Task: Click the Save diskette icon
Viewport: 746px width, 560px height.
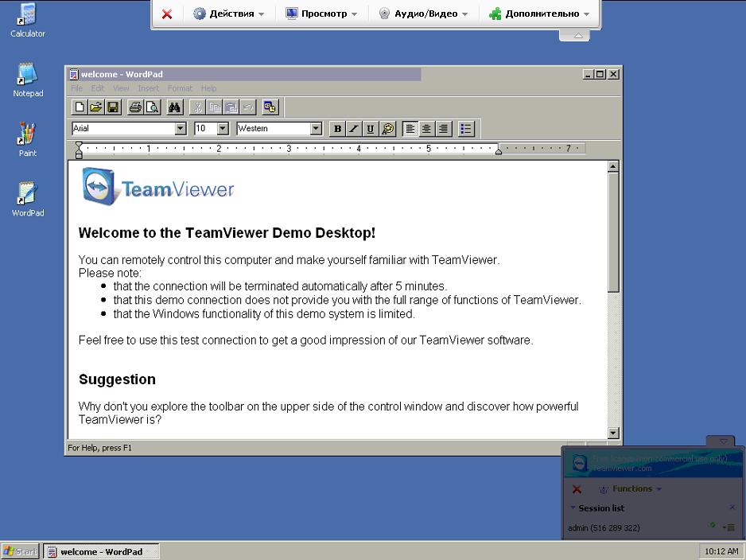Action: (x=113, y=107)
